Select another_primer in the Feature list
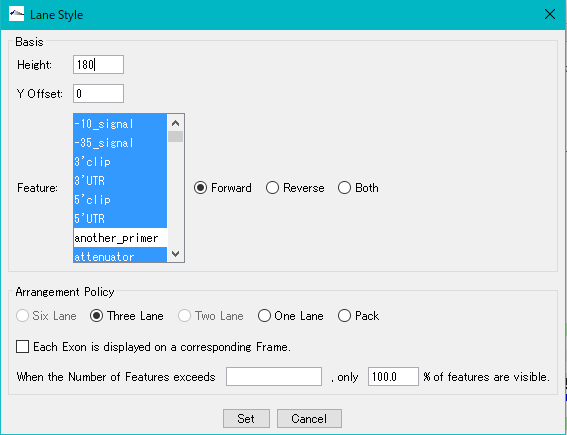 point(120,238)
